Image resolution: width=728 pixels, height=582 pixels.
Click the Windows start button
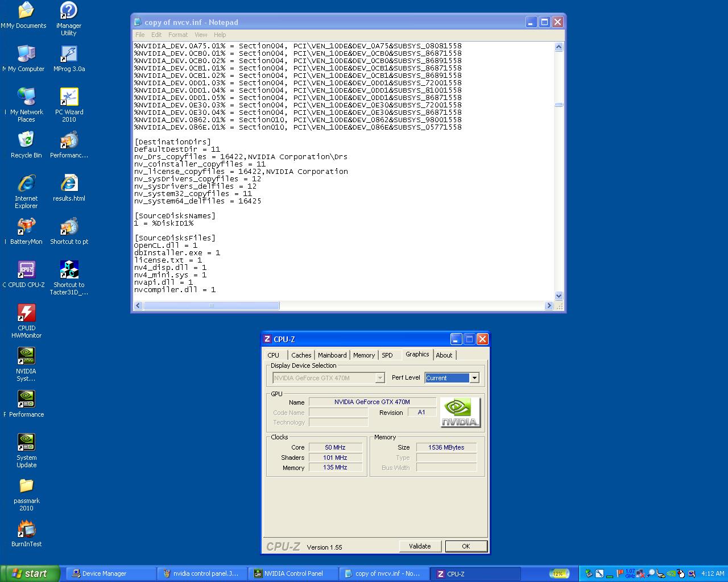(30, 573)
